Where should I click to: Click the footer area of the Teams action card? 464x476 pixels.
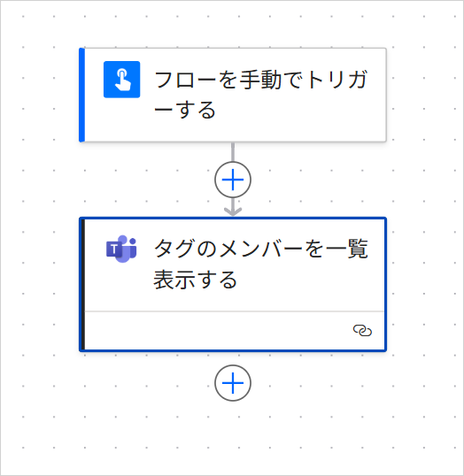pos(235,331)
